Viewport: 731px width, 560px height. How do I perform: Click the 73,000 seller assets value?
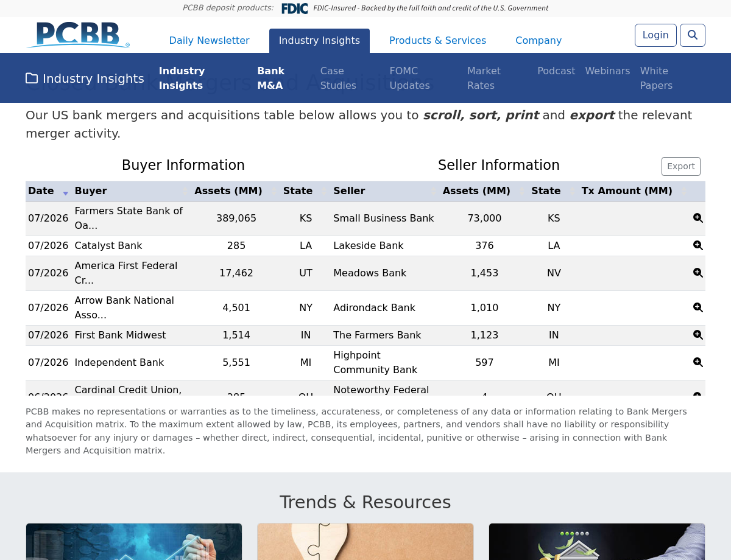coord(484,218)
